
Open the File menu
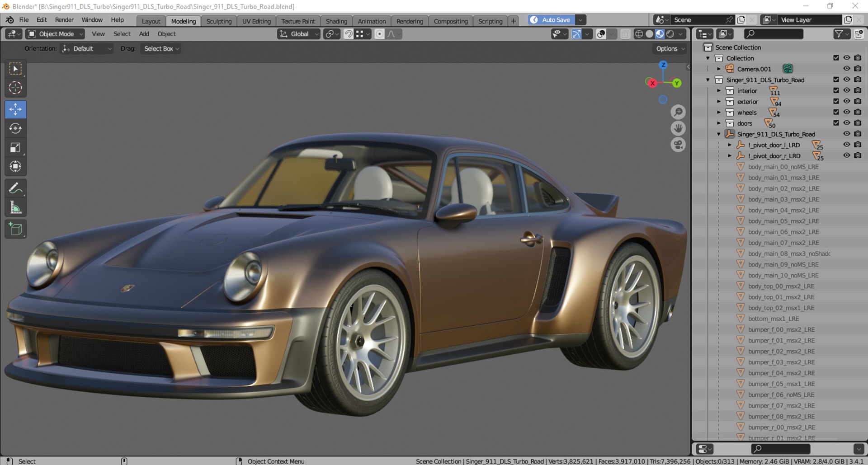tap(24, 20)
